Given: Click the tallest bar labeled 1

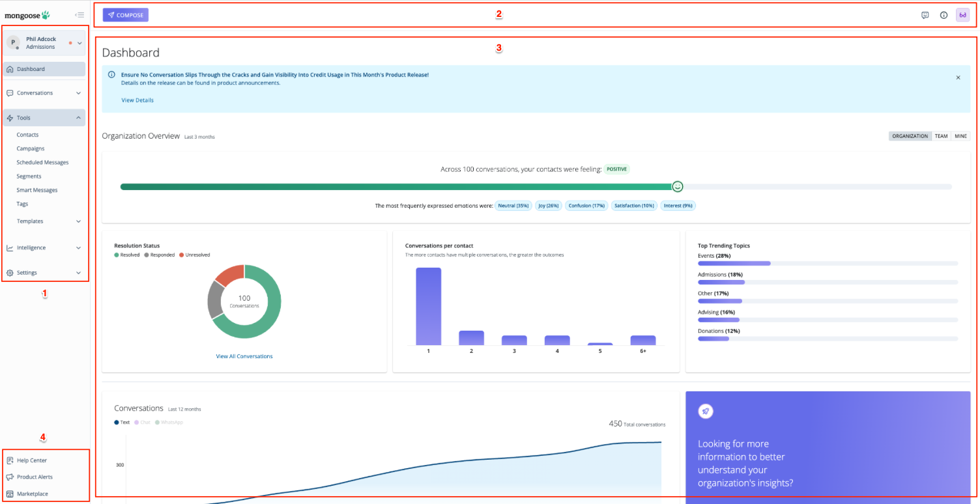Looking at the screenshot, I should pyautogui.click(x=429, y=306).
